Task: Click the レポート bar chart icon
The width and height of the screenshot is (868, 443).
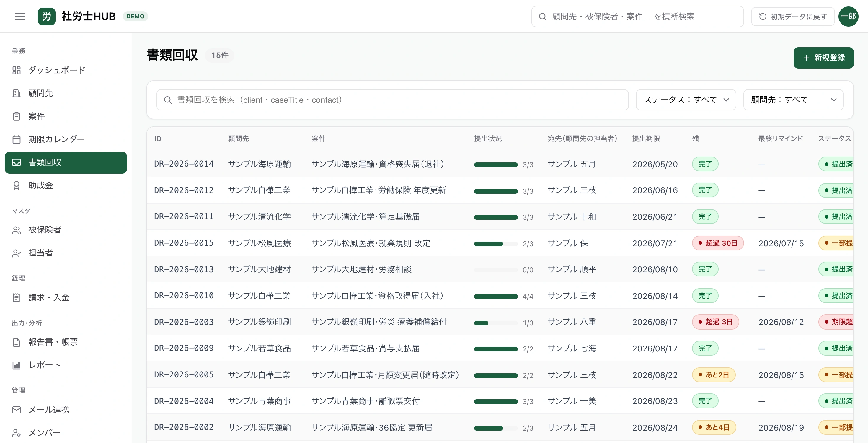Action: 17,365
